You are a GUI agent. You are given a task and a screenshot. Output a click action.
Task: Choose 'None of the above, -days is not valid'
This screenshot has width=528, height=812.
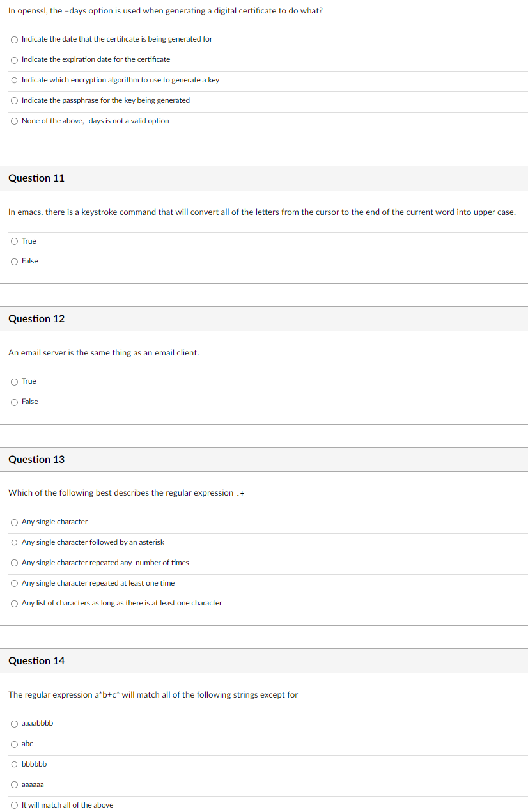14,121
